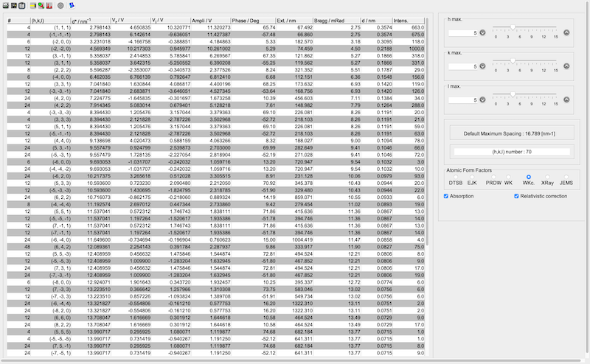Image resolution: width=590 pixels, height=364 pixels.
Task: Select the (2, 2, 2) reflection row
Action: 215,70
